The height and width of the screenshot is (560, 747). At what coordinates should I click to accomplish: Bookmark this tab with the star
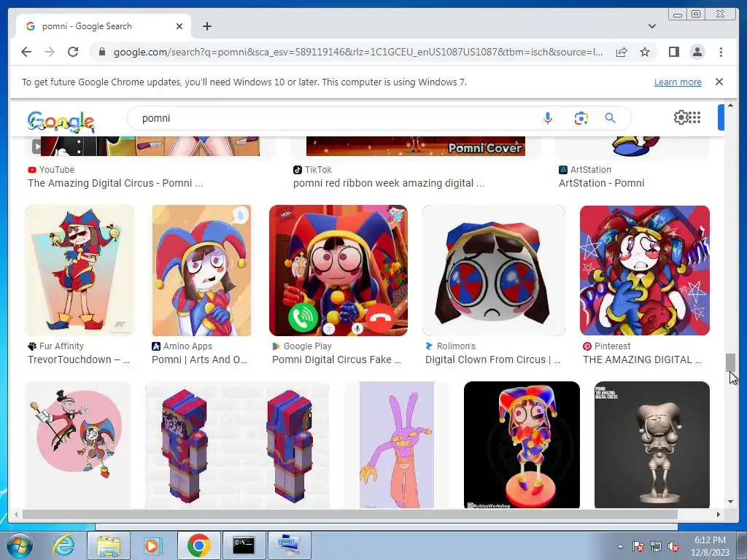(645, 52)
